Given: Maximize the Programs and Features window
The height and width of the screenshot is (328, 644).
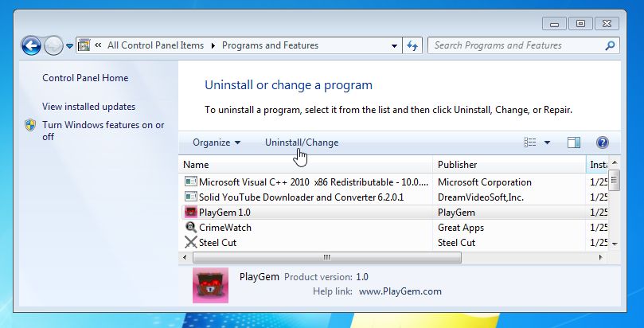Looking at the screenshot, I should (x=580, y=23).
